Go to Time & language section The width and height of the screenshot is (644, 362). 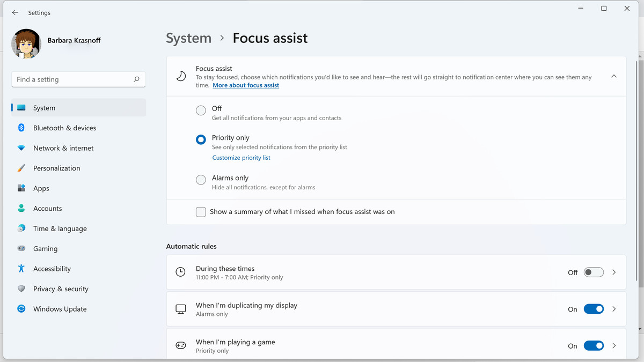pyautogui.click(x=60, y=228)
